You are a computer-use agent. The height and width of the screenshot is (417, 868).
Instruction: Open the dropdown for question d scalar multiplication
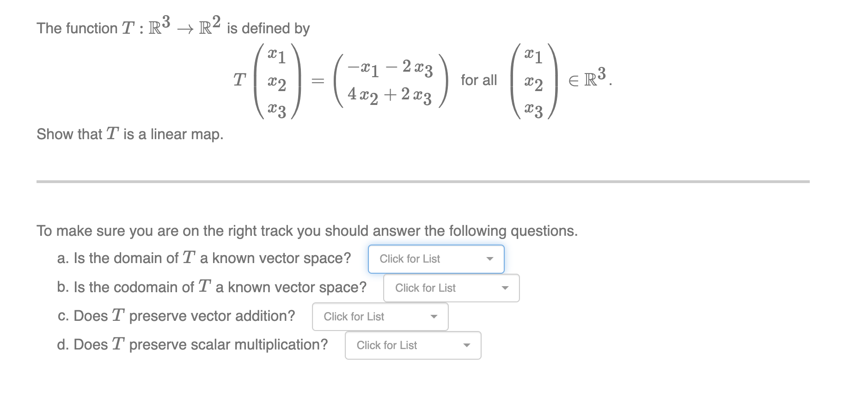coord(412,345)
